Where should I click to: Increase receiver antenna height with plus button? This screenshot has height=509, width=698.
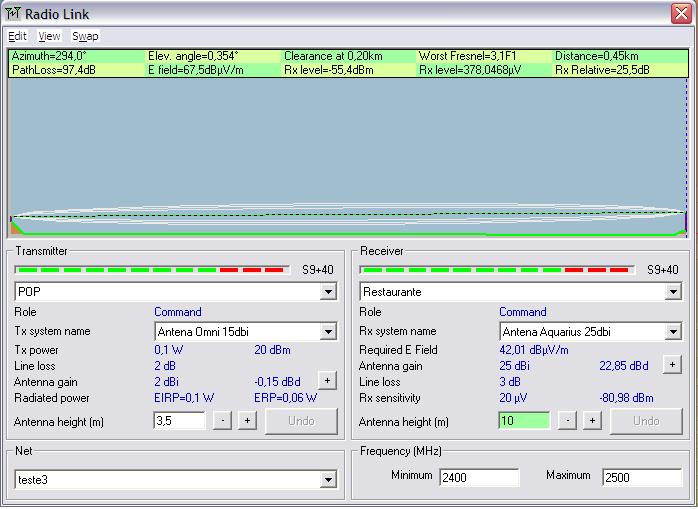click(592, 420)
